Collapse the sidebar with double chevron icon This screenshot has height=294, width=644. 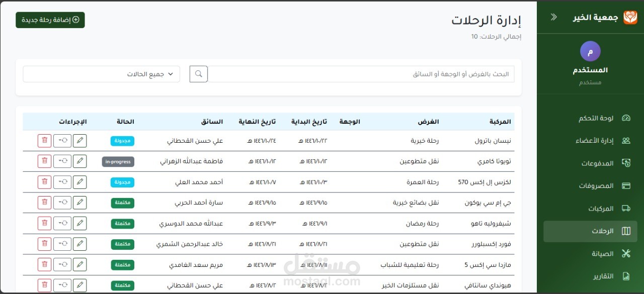click(554, 17)
